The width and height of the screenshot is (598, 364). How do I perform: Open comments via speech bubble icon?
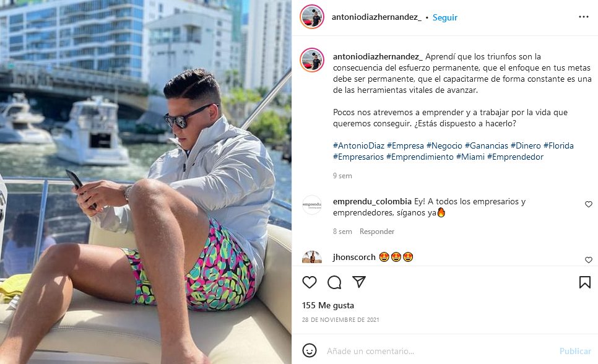coord(334,282)
